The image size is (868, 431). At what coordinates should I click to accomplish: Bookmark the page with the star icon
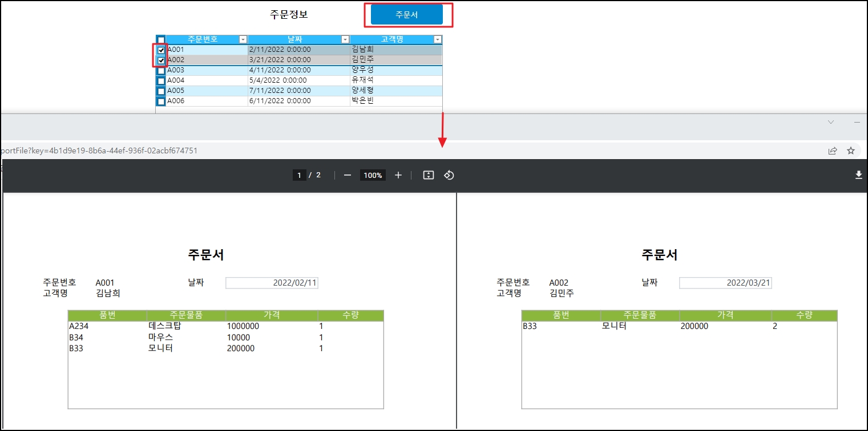(x=851, y=151)
